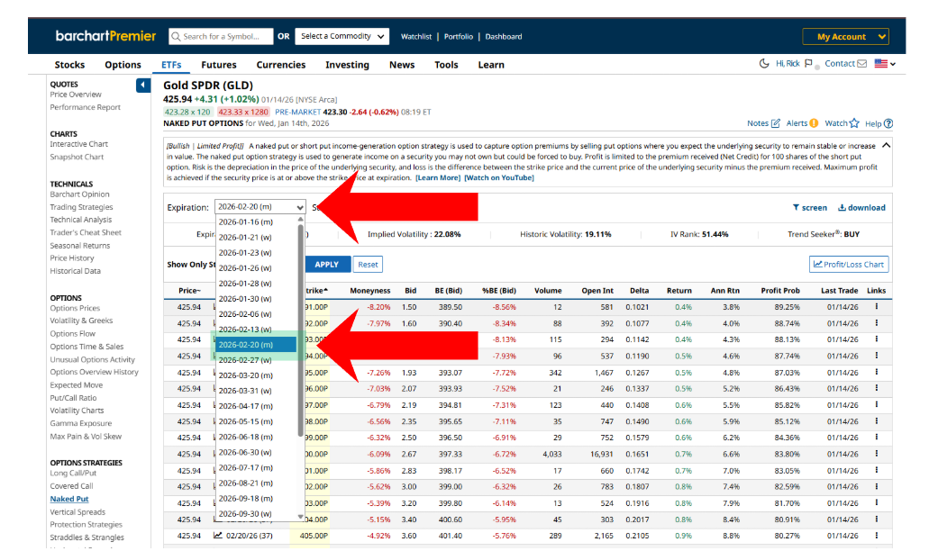The width and height of the screenshot is (929, 560).
Task: Click the Notes edit icon
Action: (x=776, y=123)
